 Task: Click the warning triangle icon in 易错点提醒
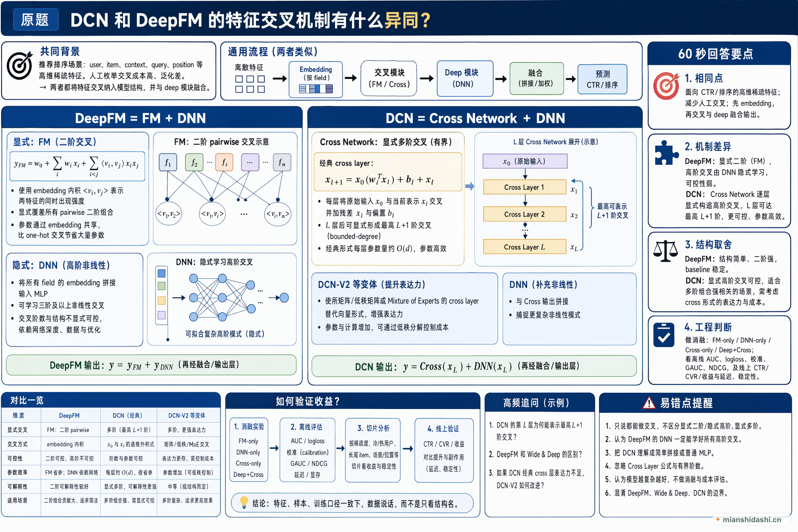click(649, 402)
